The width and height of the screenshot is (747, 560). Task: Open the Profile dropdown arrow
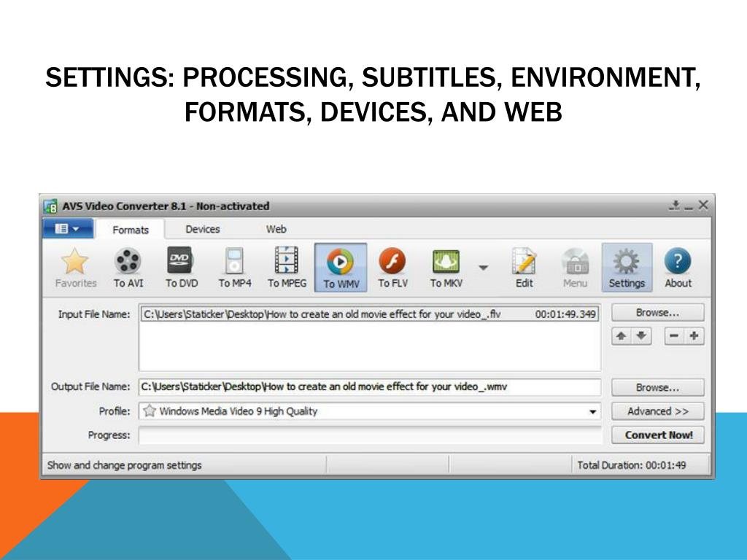(x=592, y=411)
